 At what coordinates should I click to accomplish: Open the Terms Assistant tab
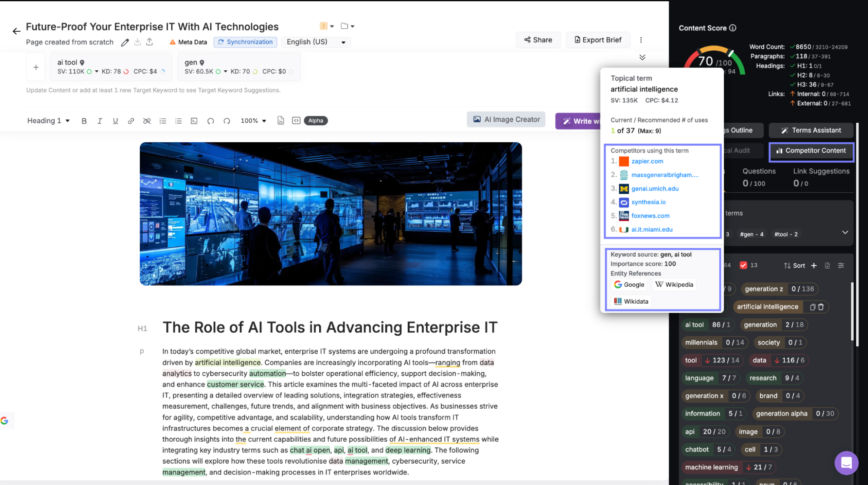point(811,130)
